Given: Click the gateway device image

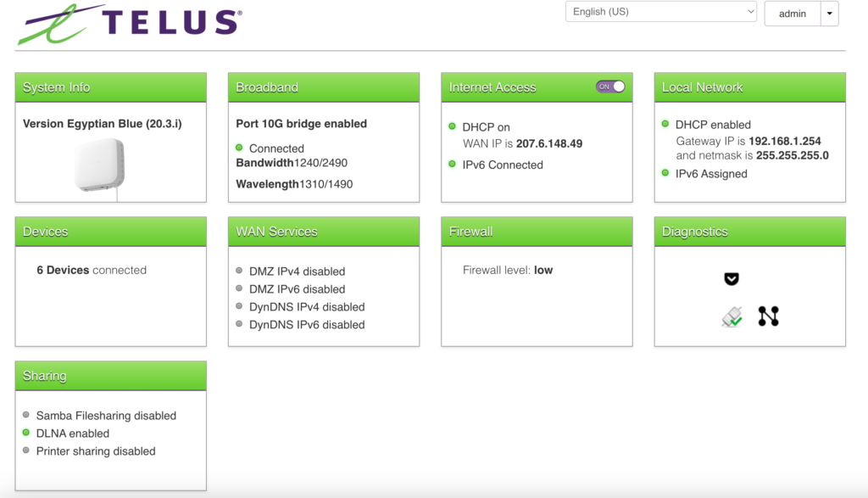Looking at the screenshot, I should 100,165.
